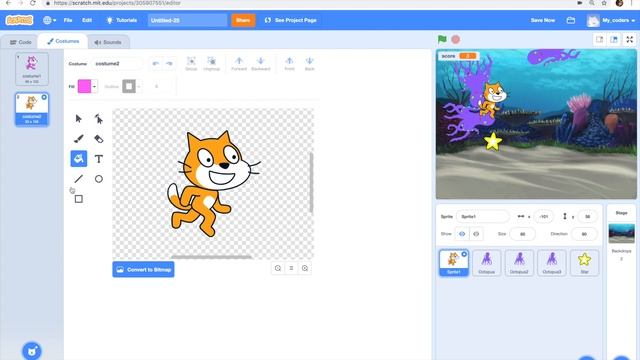Click the sprite name field
The width and height of the screenshot is (640, 360).
click(482, 216)
